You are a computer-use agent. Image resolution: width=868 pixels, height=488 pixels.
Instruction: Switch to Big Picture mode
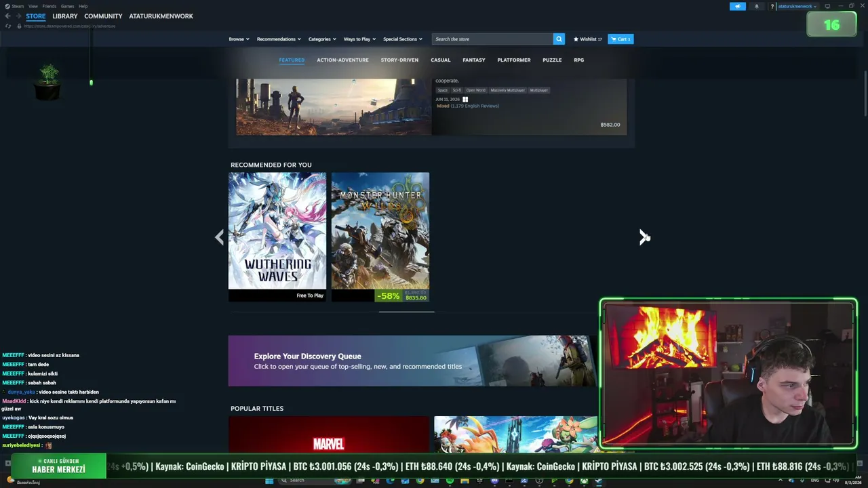point(827,6)
